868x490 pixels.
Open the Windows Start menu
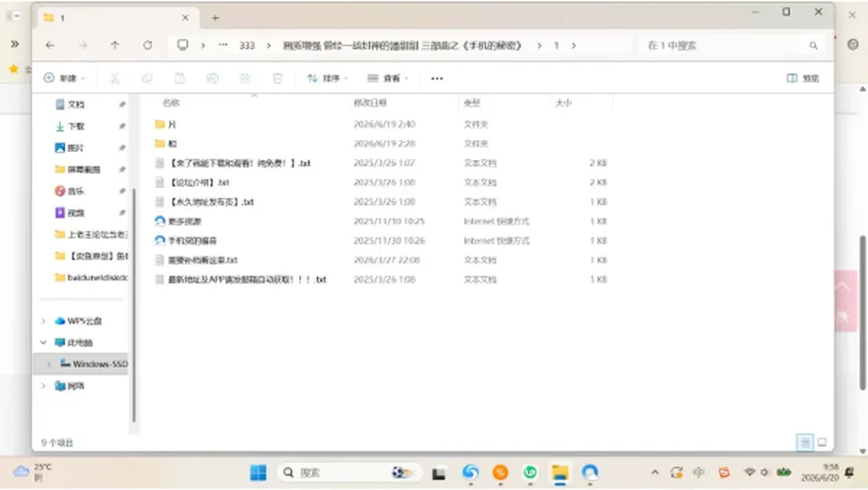point(258,472)
